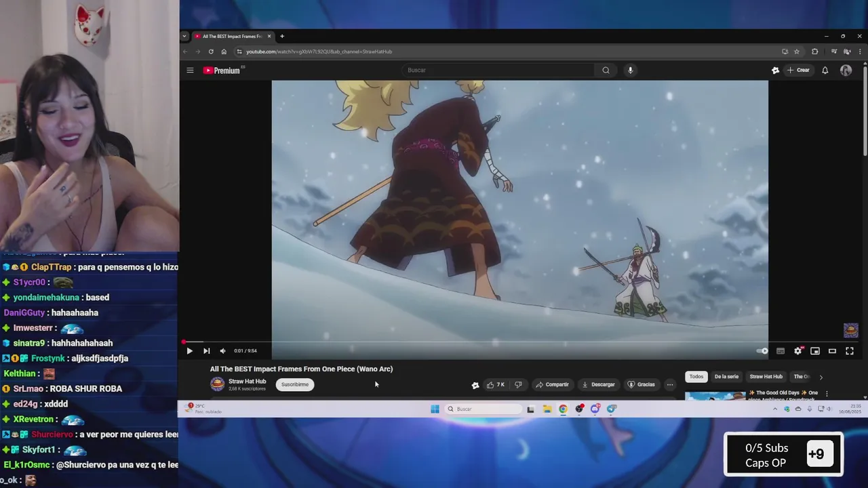Close the All The BEST Impact Frames tab
This screenshot has width=868, height=488.
pyautogui.click(x=269, y=36)
